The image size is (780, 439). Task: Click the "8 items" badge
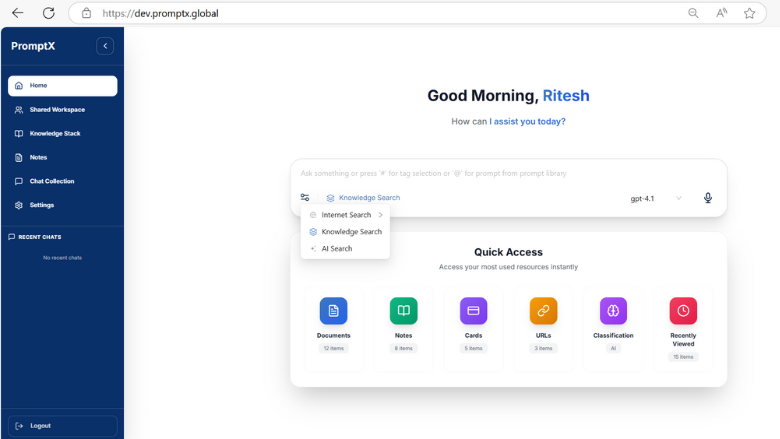403,349
